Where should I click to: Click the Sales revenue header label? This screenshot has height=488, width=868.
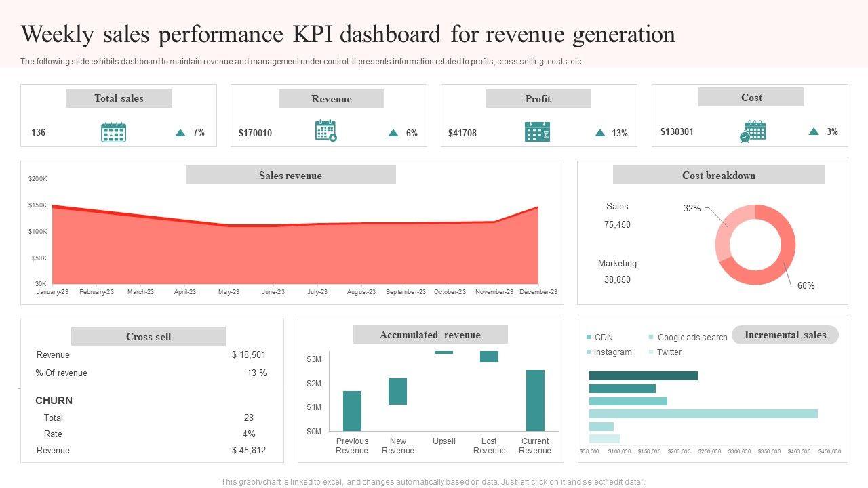290,176
